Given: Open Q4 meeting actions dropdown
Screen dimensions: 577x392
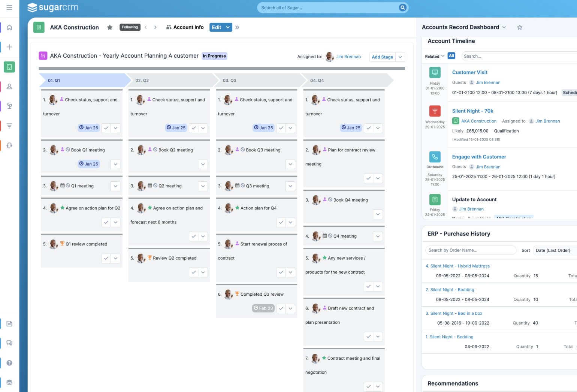Looking at the screenshot, I should 378,236.
